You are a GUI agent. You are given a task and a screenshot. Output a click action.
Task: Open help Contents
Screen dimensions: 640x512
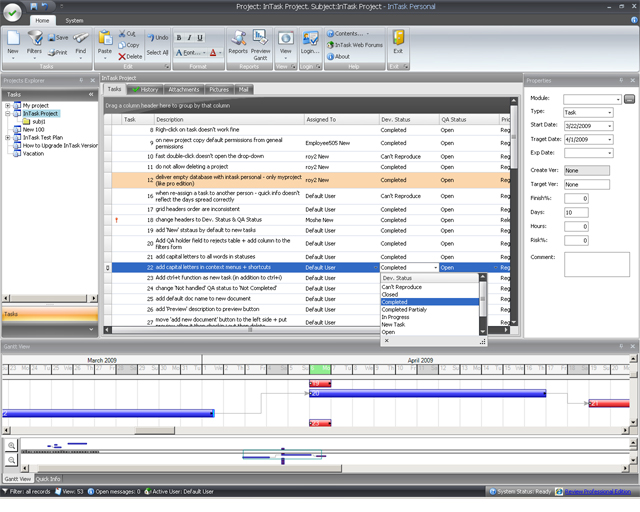click(348, 33)
